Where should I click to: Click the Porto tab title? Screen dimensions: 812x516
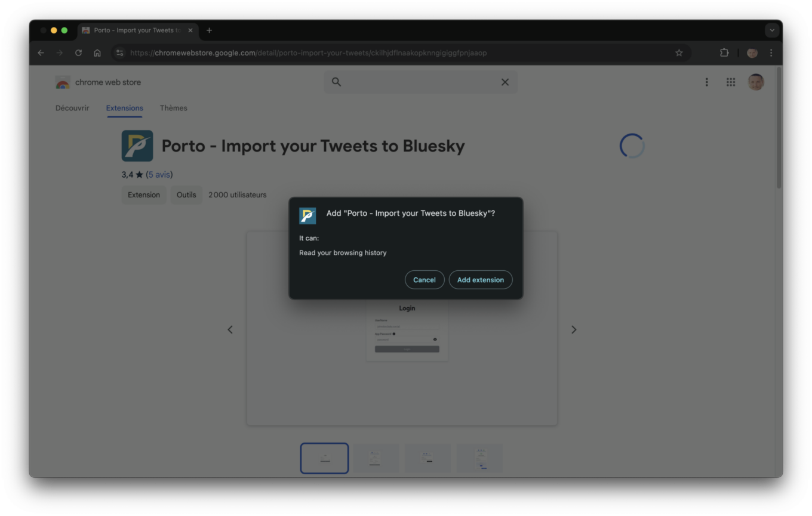137,30
